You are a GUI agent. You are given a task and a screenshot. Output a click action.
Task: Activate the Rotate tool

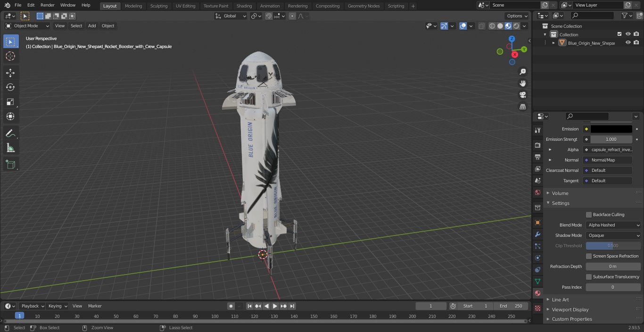10,87
